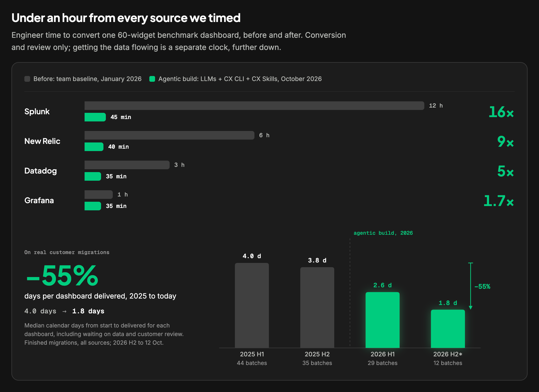Click the 'Median calendar days' footnote paragraph
Image resolution: width=539 pixels, height=392 pixels.
pyautogui.click(x=104, y=334)
